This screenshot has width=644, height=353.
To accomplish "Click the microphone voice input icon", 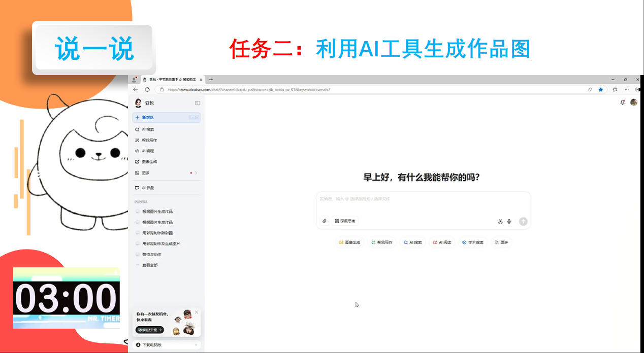I will coord(509,221).
